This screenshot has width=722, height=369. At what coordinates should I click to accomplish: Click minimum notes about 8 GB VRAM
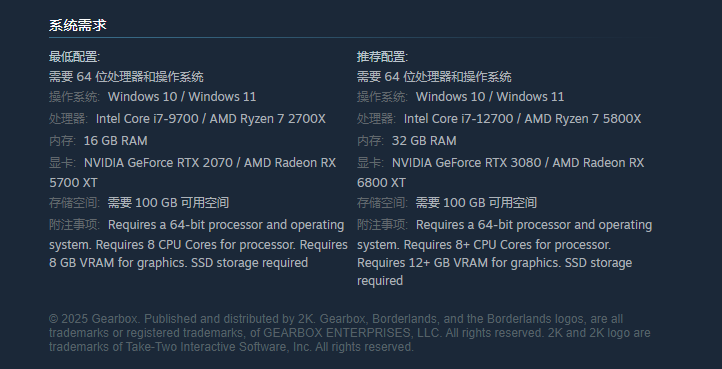178,263
